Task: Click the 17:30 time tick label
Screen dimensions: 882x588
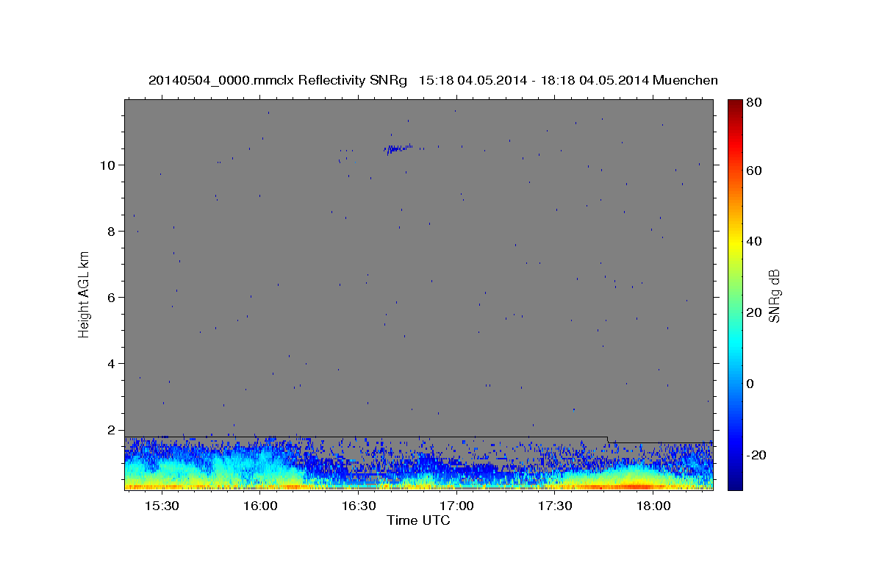Action: click(555, 506)
